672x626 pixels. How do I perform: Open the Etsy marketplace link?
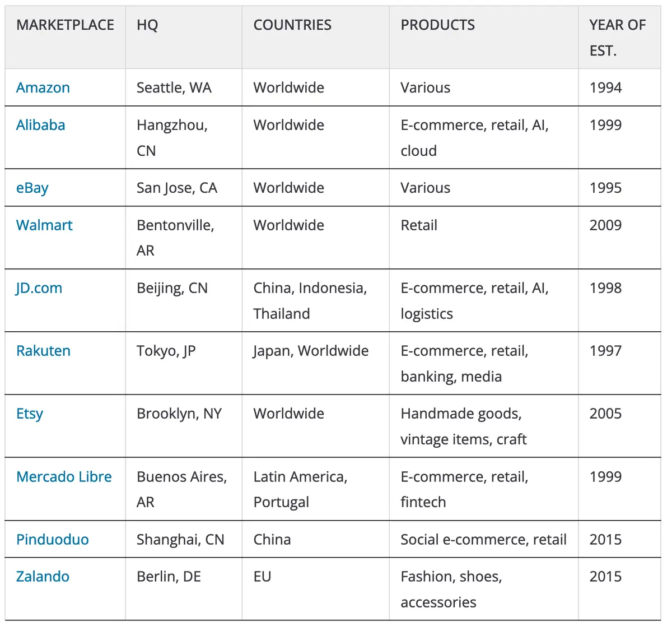(30, 414)
